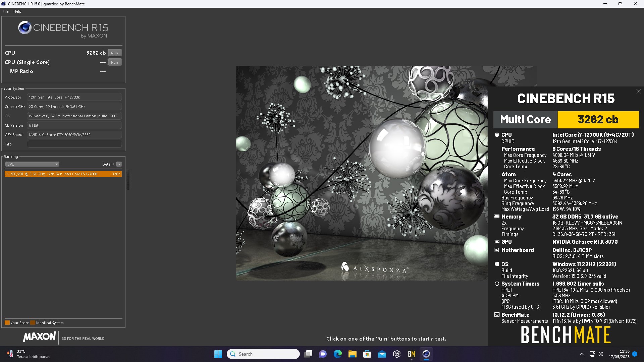Switch to Cinebench taskbar icon
Screen dimensions: 644x362
426,354
